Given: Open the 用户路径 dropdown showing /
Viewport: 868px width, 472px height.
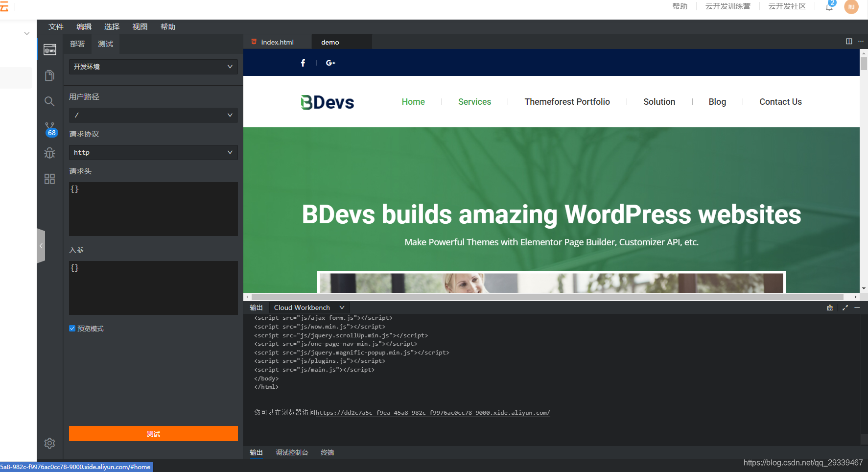Looking at the screenshot, I should point(153,115).
